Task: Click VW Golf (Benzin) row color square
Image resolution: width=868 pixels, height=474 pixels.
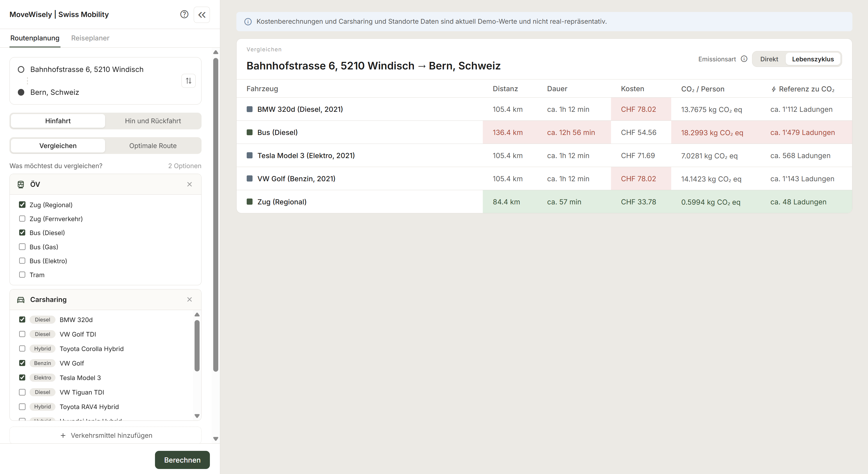Action: [250, 179]
